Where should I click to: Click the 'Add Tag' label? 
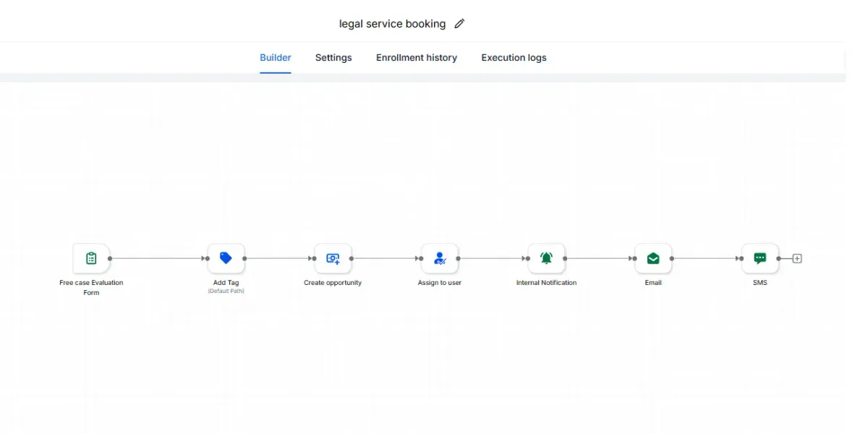[x=226, y=283]
